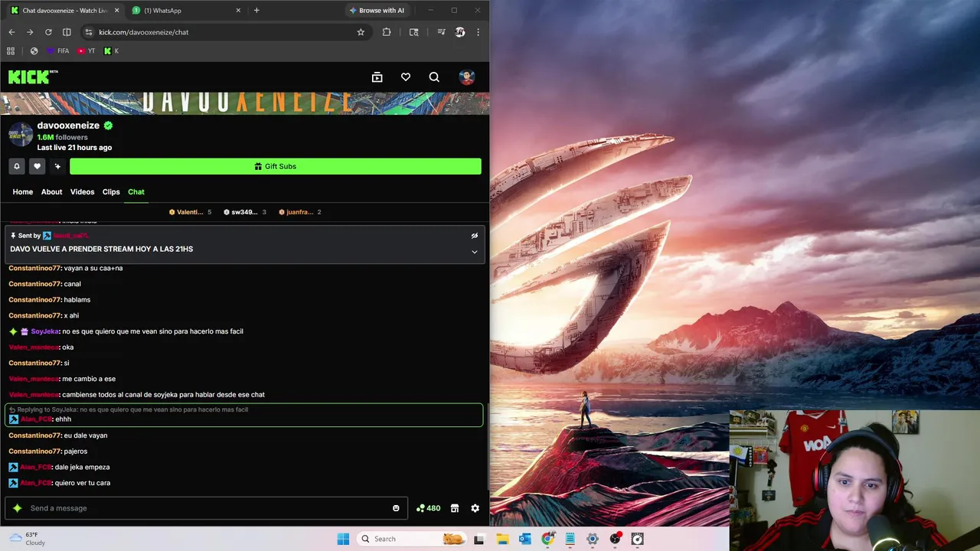Click the reply message from Alan_FC8 saying ehhh

coord(243,415)
